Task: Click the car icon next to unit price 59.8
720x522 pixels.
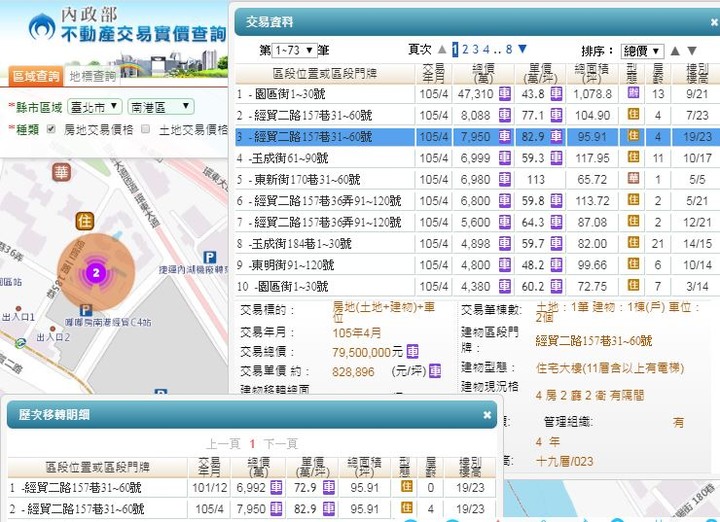Action: [556, 201]
